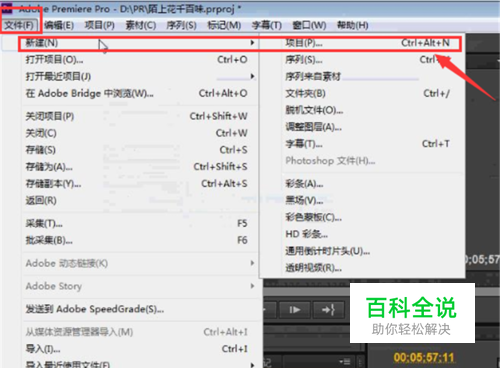Select 在 Adobe Bridge 中浏览(W)...
Screen dimensions: 500x368
(x=140, y=93)
